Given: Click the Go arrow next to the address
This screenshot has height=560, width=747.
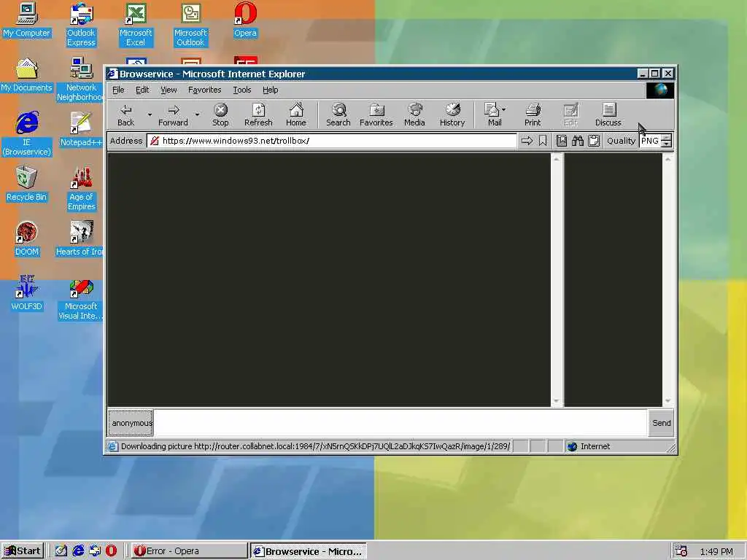Looking at the screenshot, I should 527,141.
